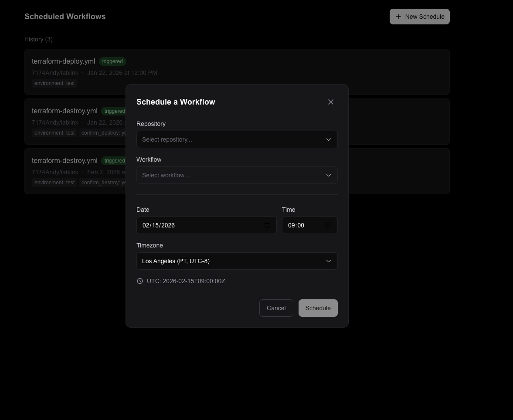This screenshot has width=513, height=420.
Task: Click the History (3) heading
Action: pos(38,39)
